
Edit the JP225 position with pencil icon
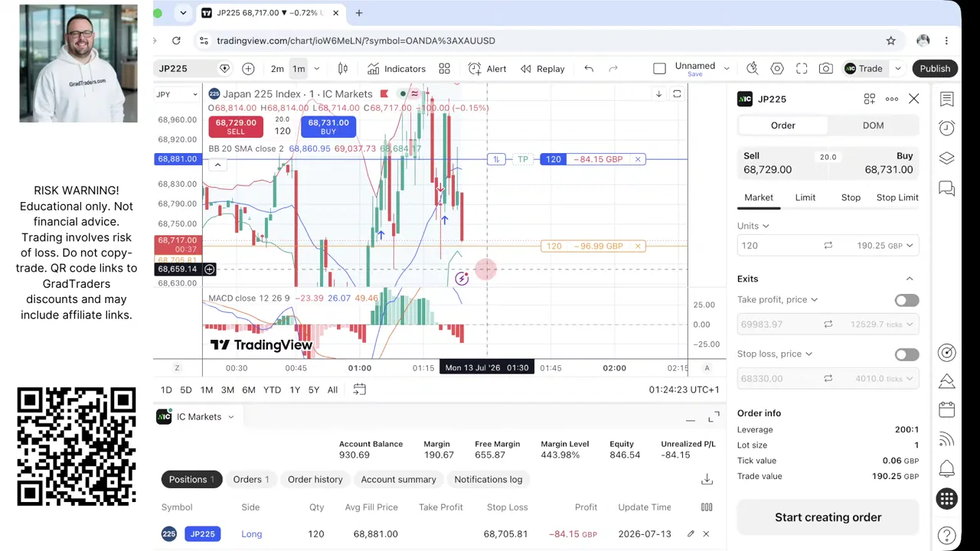coord(691,533)
